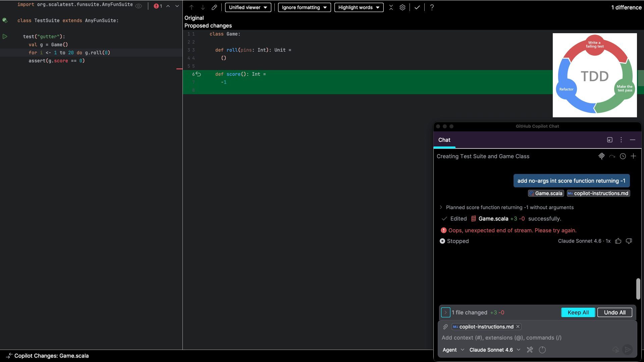The width and height of the screenshot is (644, 362).
Task: Revert the change on line 6
Action: coord(198,74)
